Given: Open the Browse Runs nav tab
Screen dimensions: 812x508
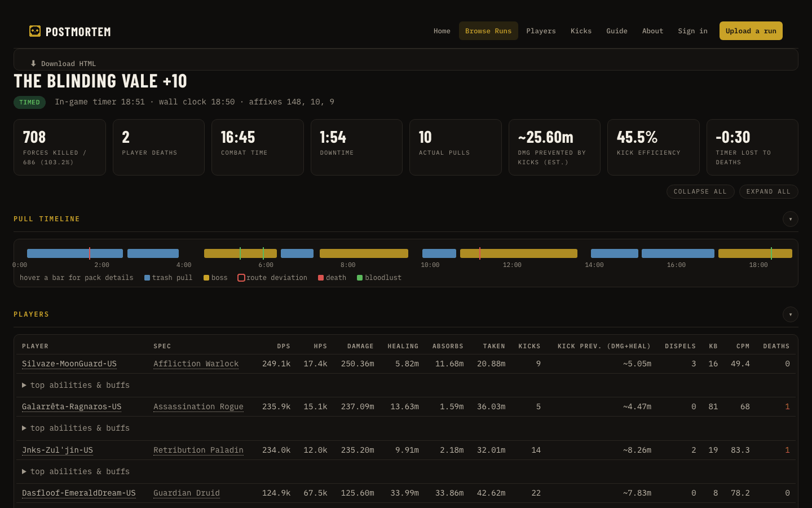Looking at the screenshot, I should coord(488,31).
